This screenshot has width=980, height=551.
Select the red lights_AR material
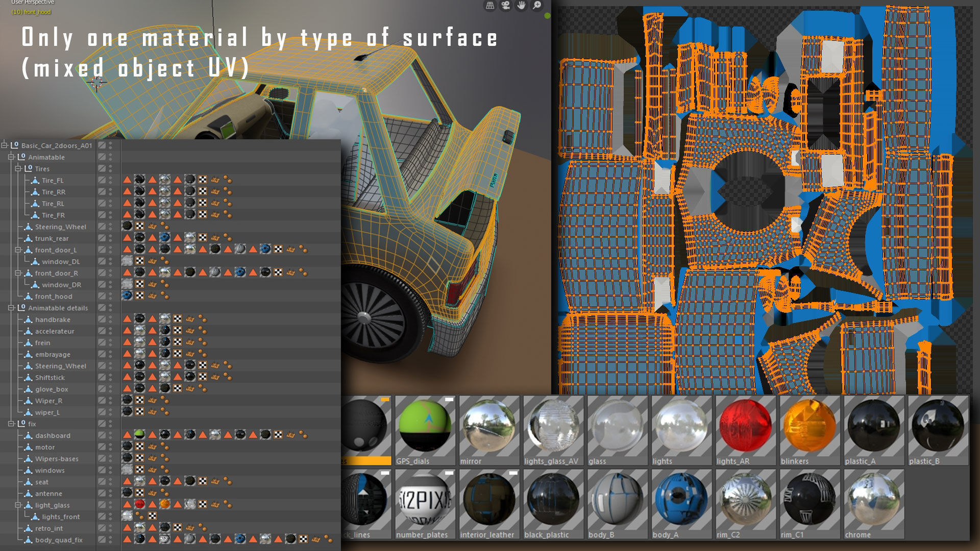tap(746, 430)
